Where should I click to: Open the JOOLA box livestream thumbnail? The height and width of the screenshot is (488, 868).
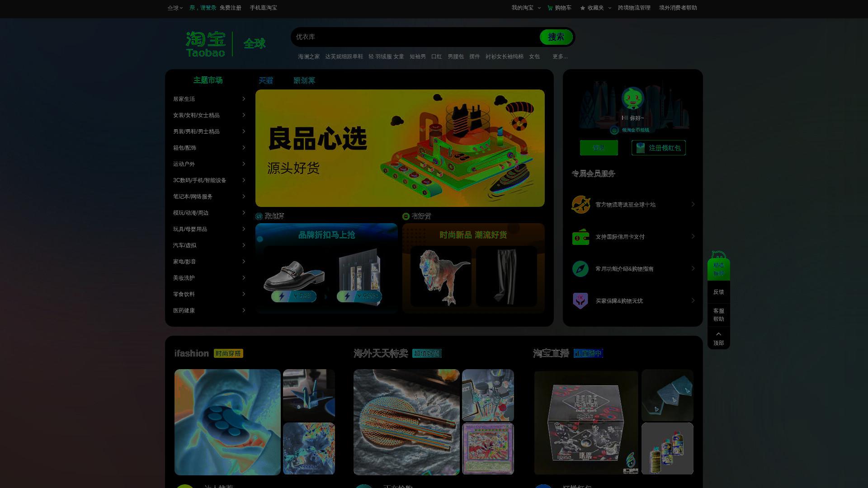586,422
